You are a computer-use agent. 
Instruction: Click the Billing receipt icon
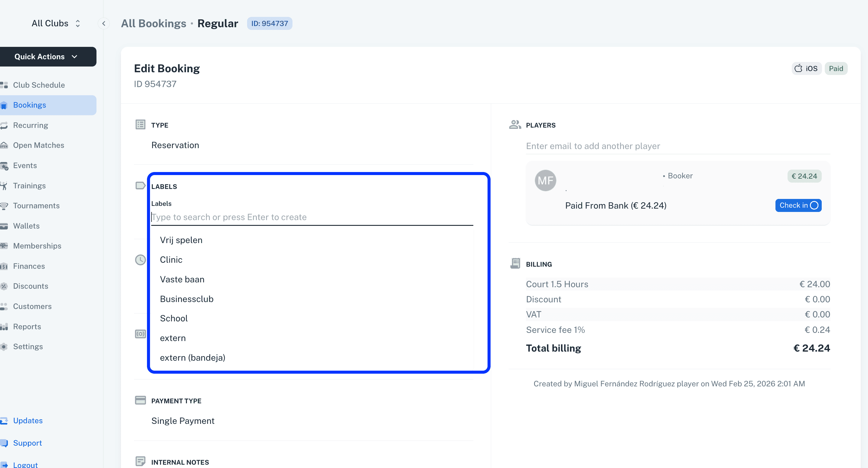click(515, 264)
